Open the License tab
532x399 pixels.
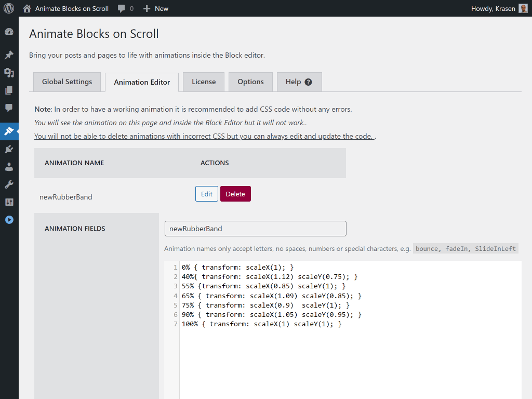[x=203, y=82]
